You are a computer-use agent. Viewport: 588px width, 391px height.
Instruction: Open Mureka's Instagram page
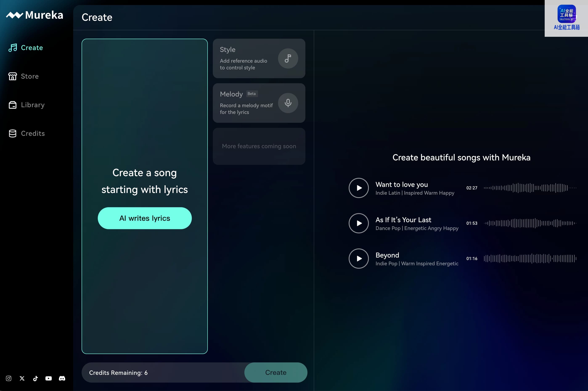pyautogui.click(x=8, y=378)
